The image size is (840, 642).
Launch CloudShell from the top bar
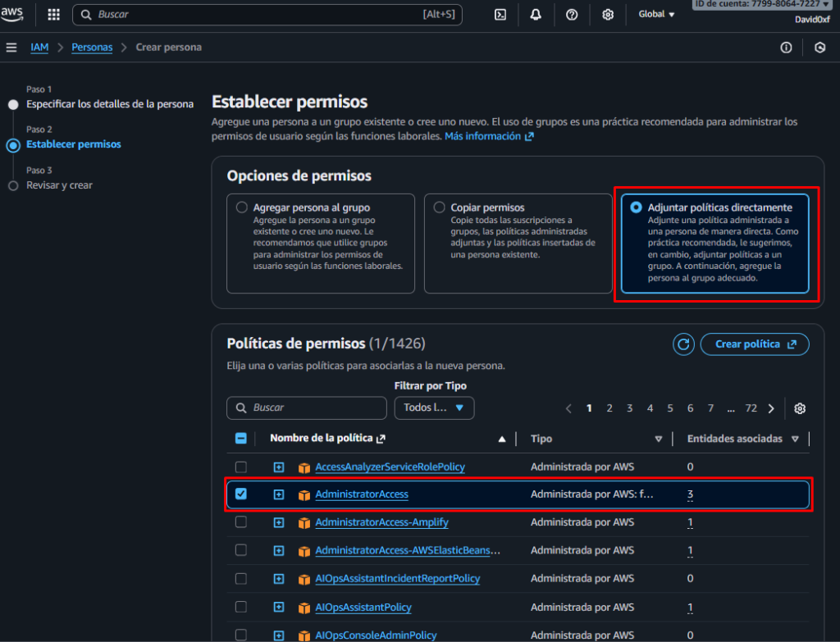click(x=500, y=15)
